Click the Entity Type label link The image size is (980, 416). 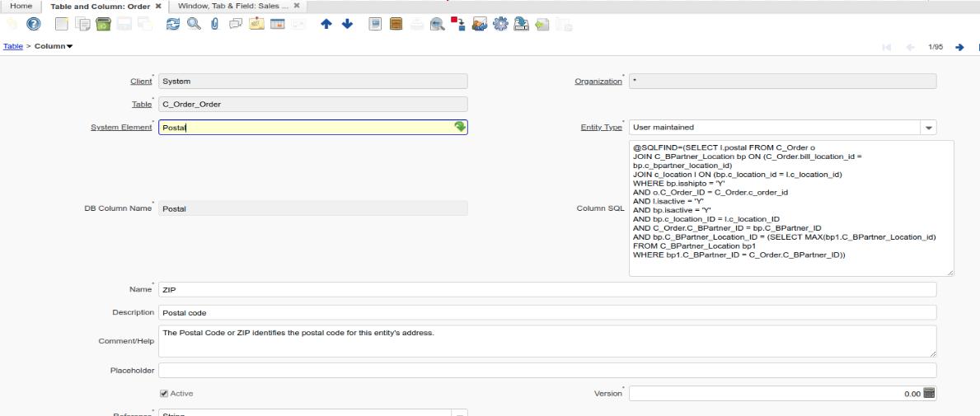point(601,127)
